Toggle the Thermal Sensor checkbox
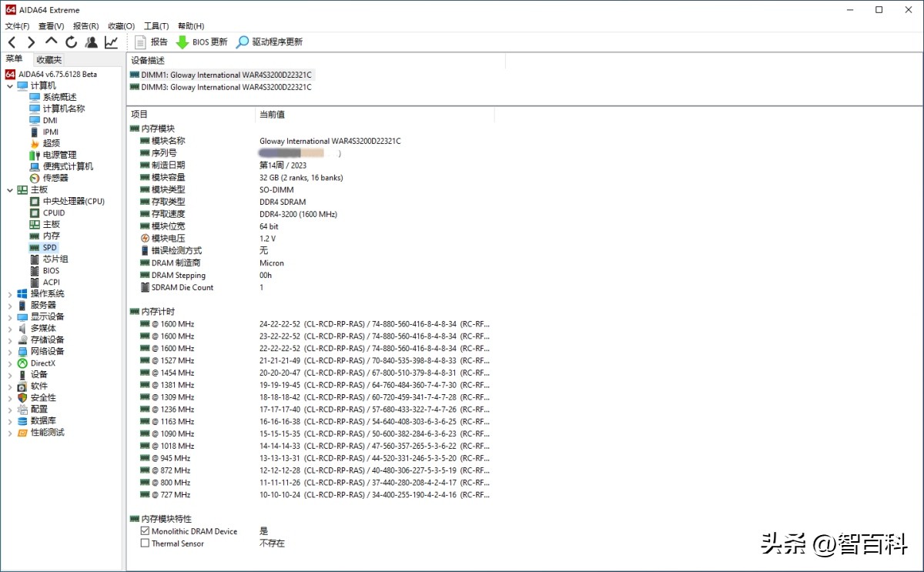 tap(145, 544)
